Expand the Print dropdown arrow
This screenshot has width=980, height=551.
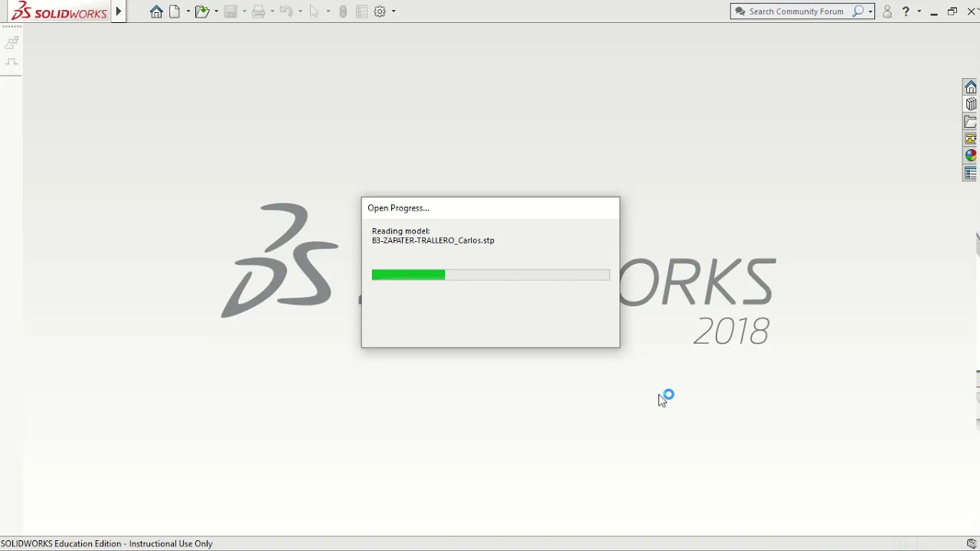pyautogui.click(x=272, y=11)
